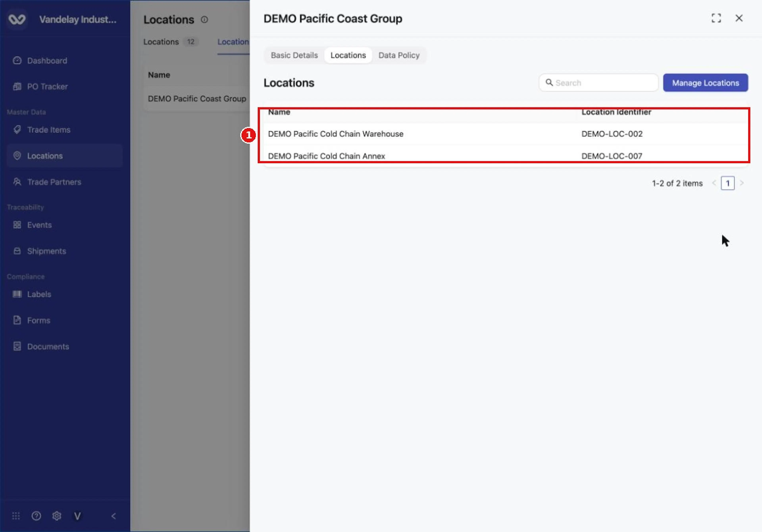This screenshot has height=532, width=762.
Task: Go to previous page arrow
Action: (714, 183)
